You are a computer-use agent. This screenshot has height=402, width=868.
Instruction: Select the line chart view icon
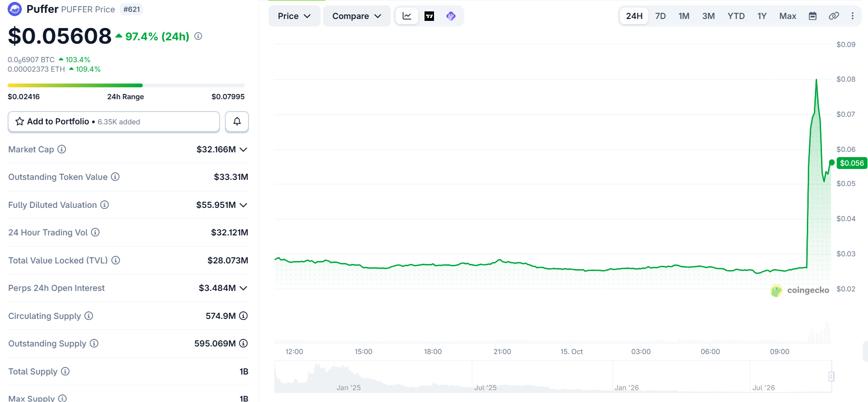pos(407,16)
